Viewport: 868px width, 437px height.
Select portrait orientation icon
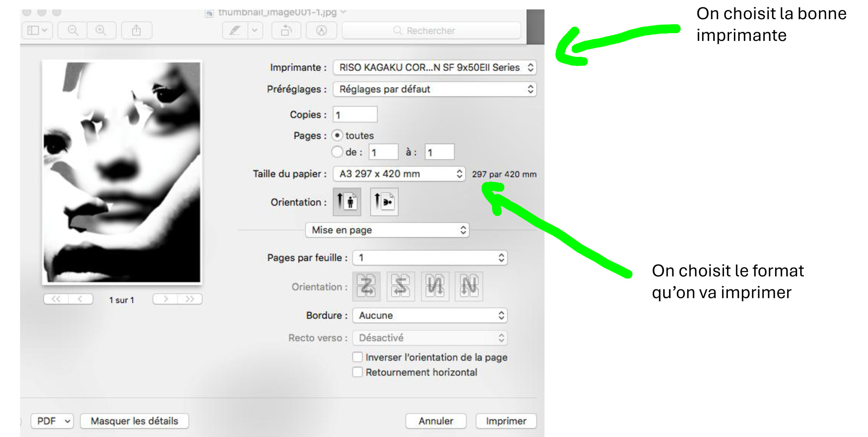click(x=347, y=202)
